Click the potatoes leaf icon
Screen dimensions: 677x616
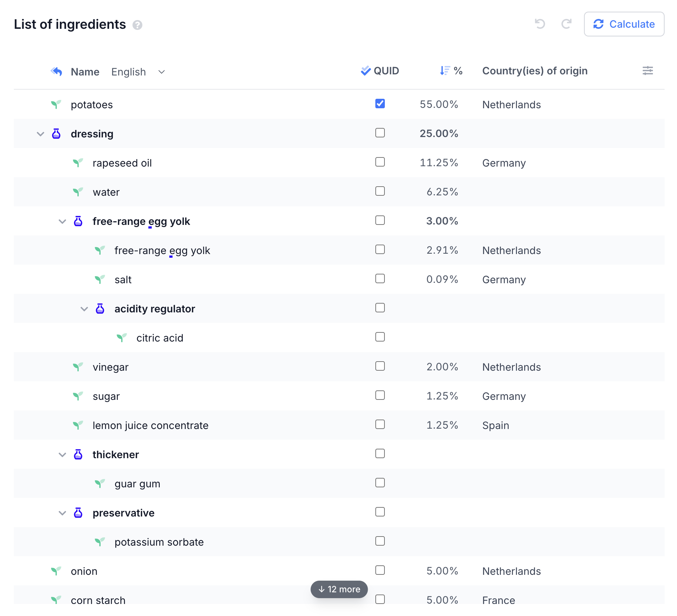point(56,105)
